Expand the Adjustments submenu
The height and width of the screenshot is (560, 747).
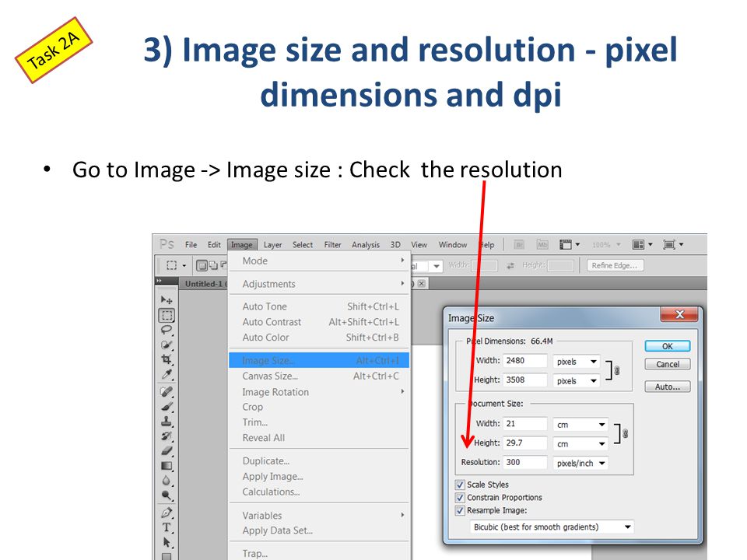pyautogui.click(x=319, y=284)
